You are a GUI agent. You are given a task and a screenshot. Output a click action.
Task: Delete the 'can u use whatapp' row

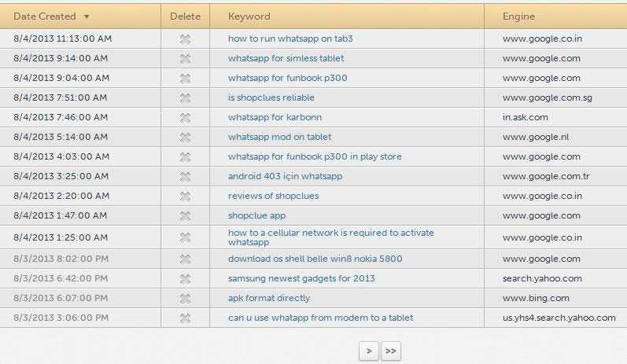coord(185,318)
